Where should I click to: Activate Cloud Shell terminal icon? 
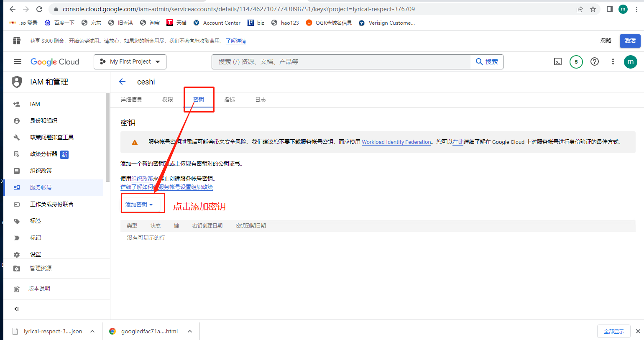[558, 62]
